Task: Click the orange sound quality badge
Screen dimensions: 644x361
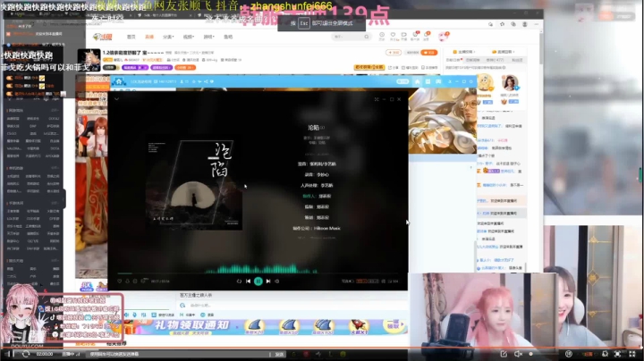Action: pos(361,281)
